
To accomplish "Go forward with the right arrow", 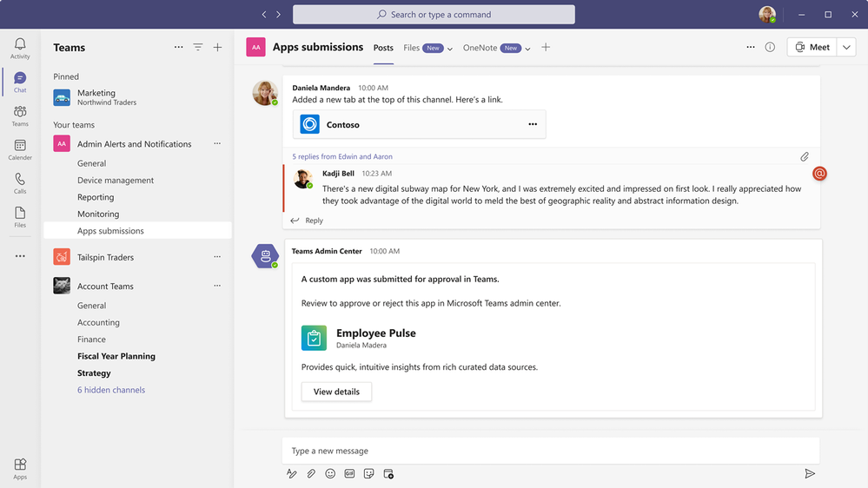I will point(278,15).
